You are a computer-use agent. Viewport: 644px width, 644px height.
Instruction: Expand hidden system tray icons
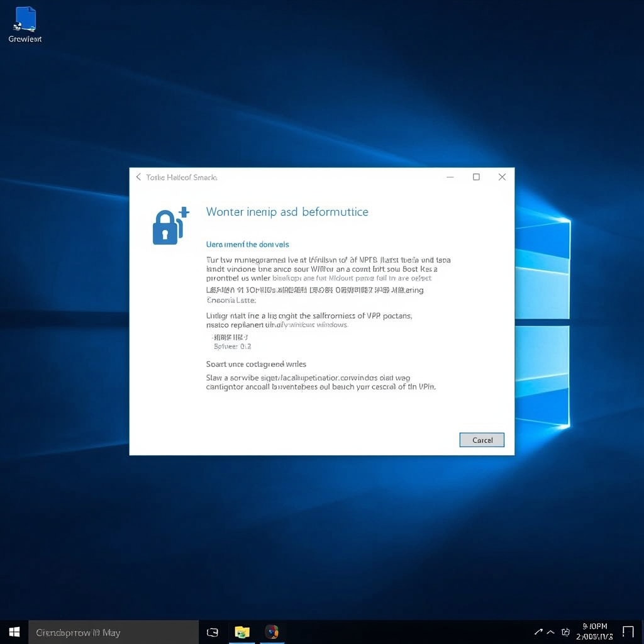point(550,631)
